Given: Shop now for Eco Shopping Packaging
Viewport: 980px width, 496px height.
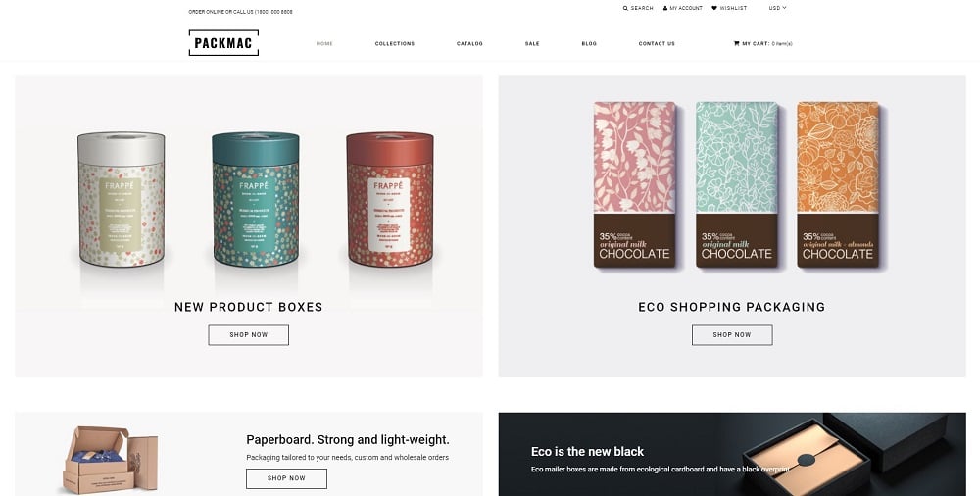Looking at the screenshot, I should (732, 334).
